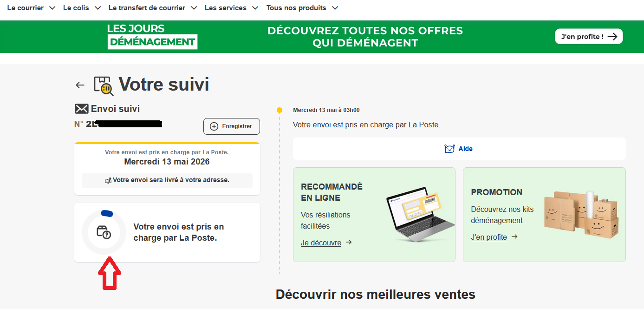This screenshot has width=644, height=309.
Task: Click the Les Jours Déménagement banner logo
Action: tap(152, 36)
